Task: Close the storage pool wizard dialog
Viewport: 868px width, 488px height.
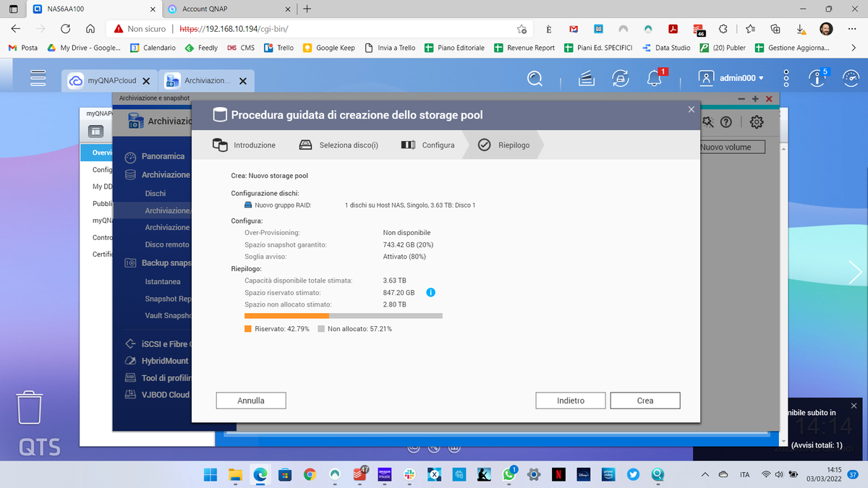Action: tap(692, 109)
